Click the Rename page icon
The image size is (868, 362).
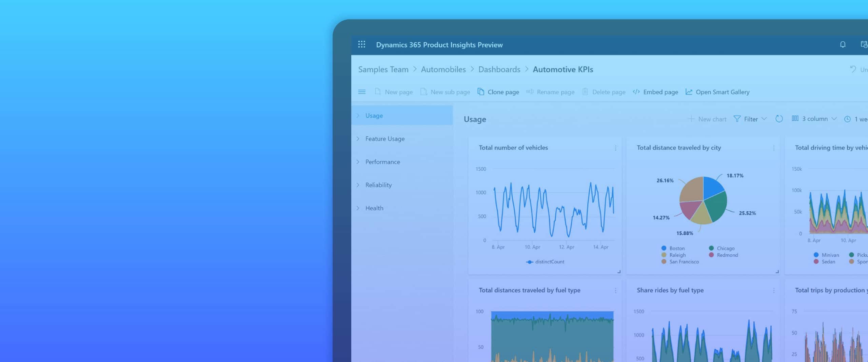530,92
